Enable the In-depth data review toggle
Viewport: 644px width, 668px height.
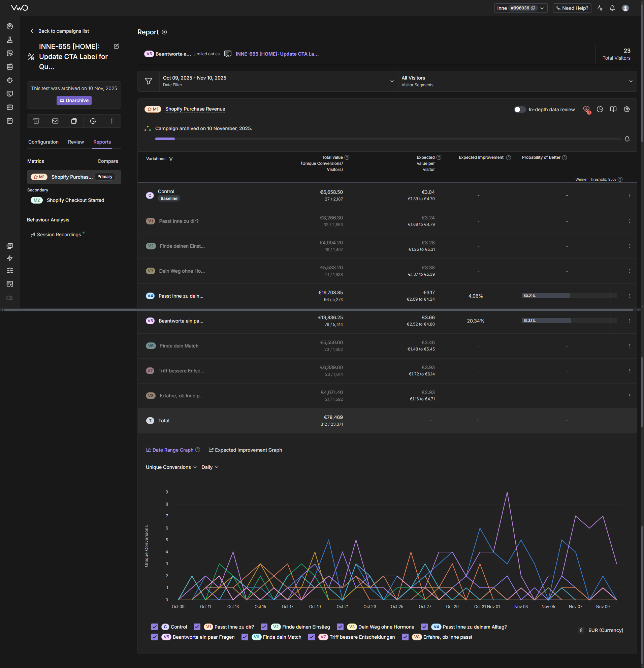pyautogui.click(x=519, y=110)
